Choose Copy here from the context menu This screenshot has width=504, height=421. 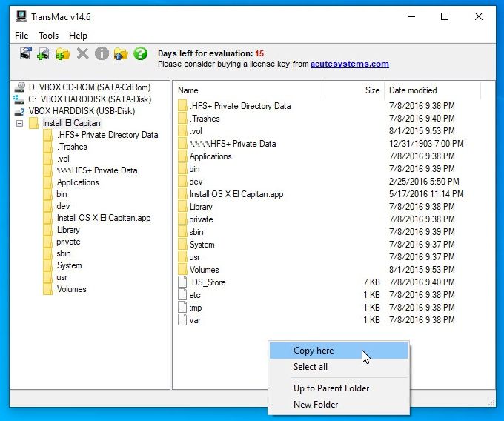314,351
